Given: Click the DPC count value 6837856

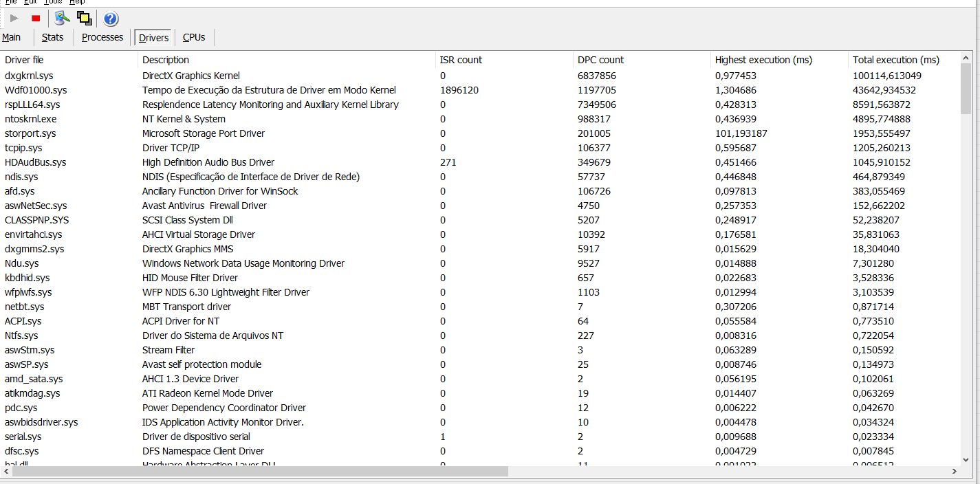Looking at the screenshot, I should (x=597, y=76).
